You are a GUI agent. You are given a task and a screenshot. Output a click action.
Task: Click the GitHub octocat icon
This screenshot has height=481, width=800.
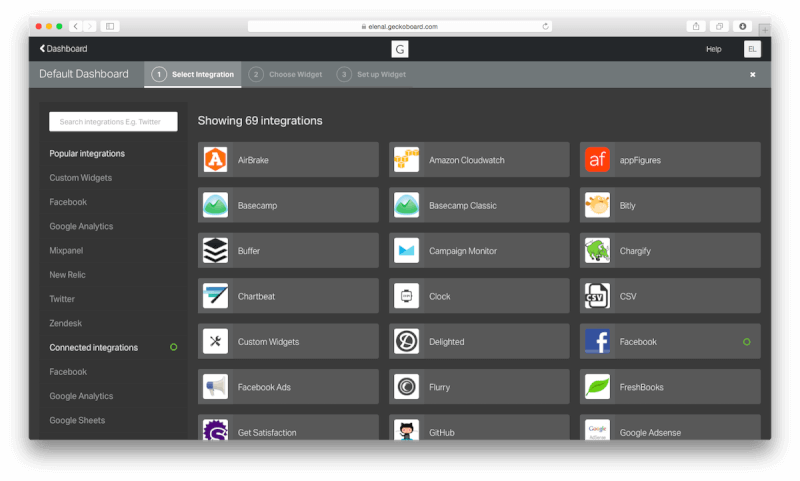pos(406,430)
